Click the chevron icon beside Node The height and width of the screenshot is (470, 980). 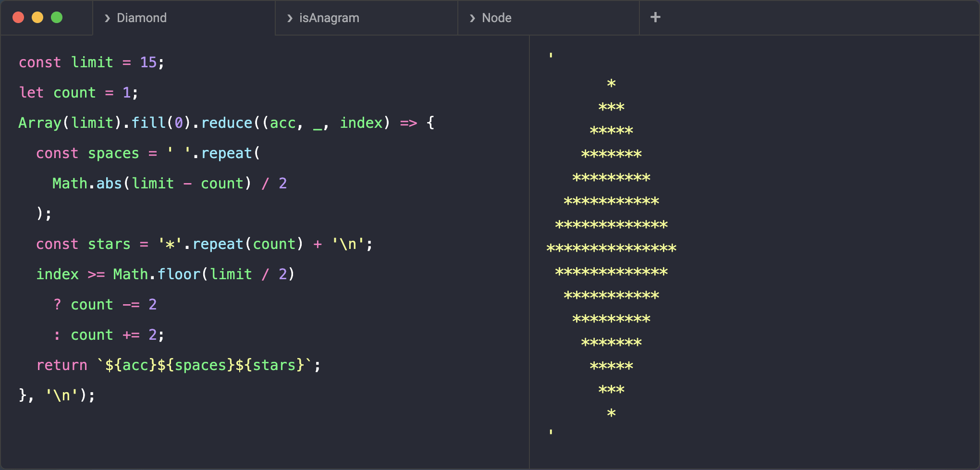click(x=472, y=18)
